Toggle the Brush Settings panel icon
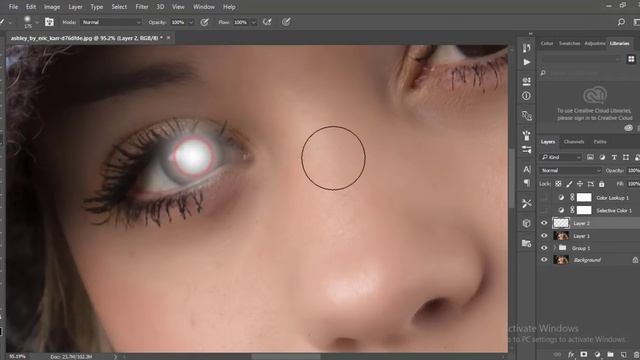The width and height of the screenshot is (640, 360). pos(49,22)
